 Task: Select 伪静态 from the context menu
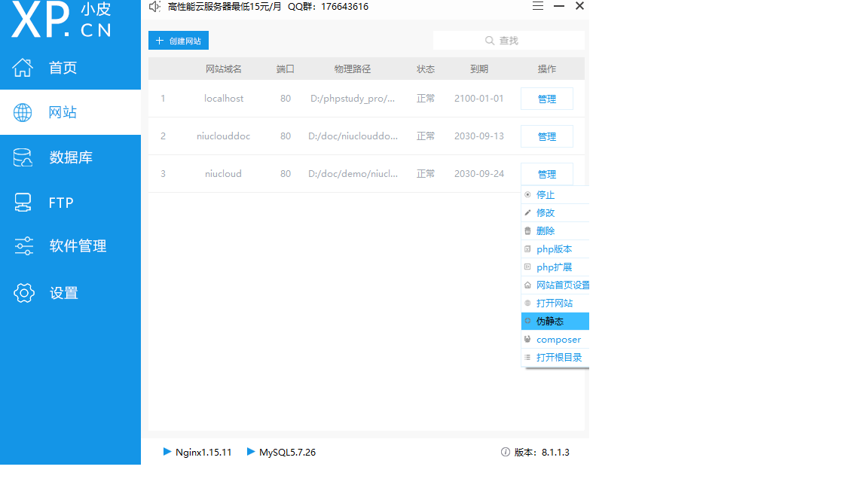pos(550,322)
